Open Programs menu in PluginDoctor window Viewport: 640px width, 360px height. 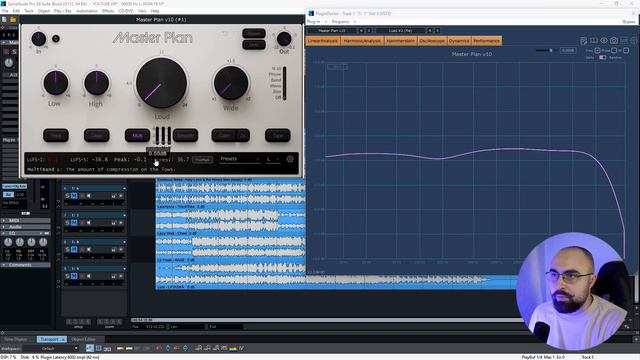340,22
